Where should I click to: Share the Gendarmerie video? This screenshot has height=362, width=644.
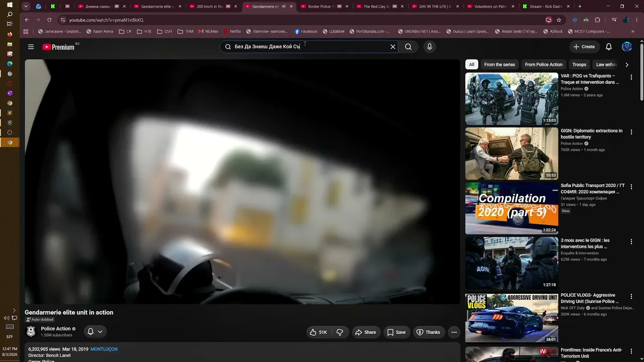point(365,332)
